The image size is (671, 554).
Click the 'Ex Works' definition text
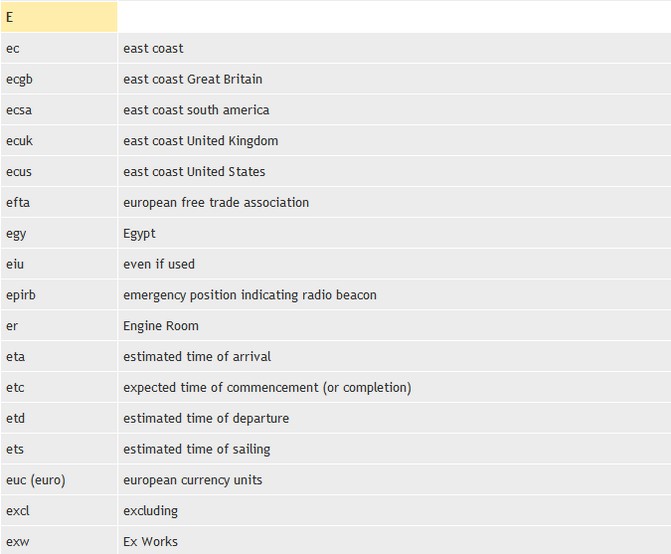click(x=150, y=542)
